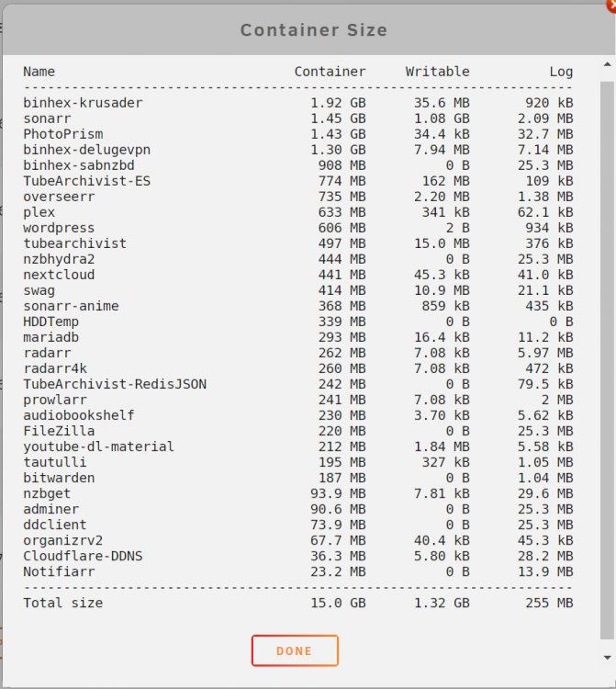Select bitwarden entry

59,478
